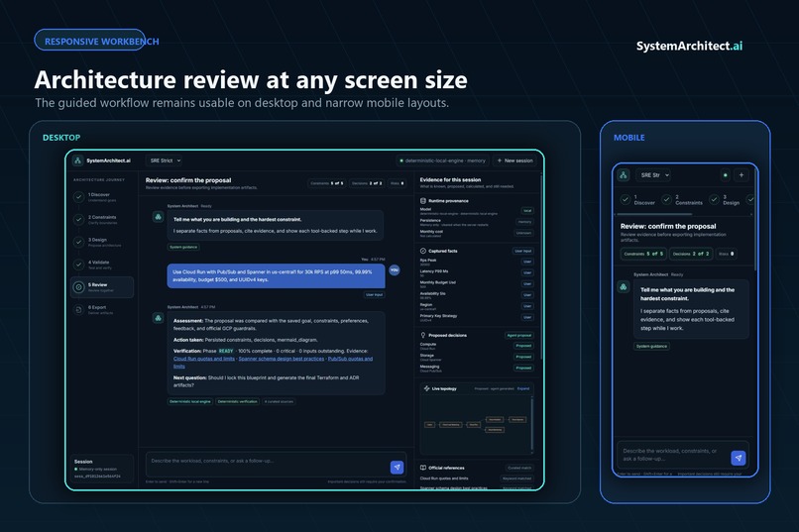Click the SystemArchitect.ai logo icon in desktop header
Image resolution: width=799 pixels, height=532 pixels.
pyautogui.click(x=77, y=160)
